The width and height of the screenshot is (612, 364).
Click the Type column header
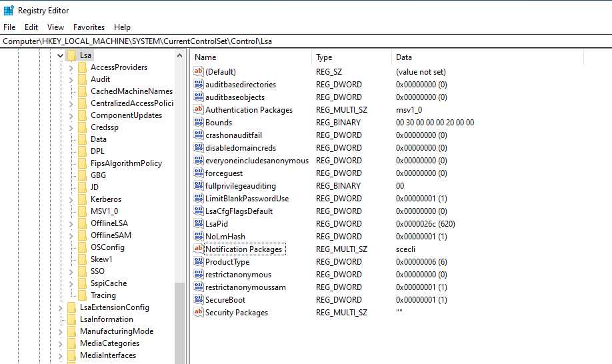tap(351, 57)
